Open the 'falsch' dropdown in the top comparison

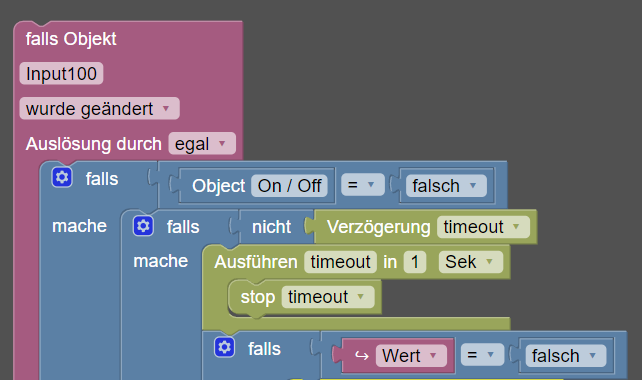tap(446, 185)
